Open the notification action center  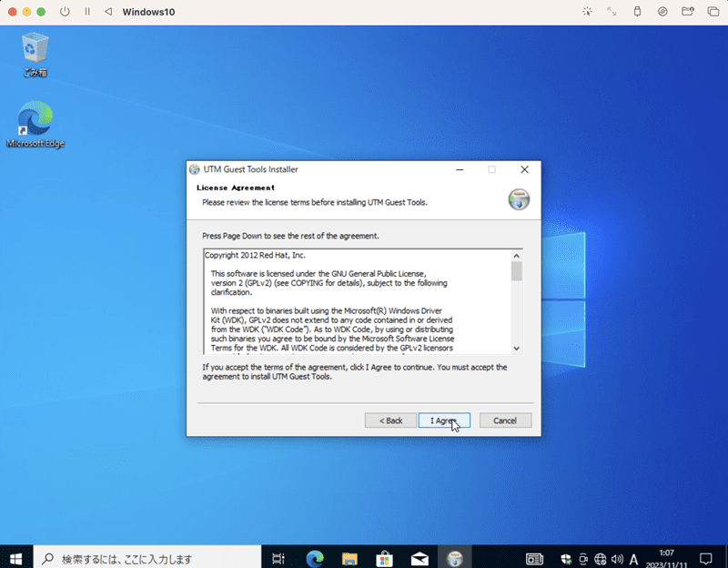(706, 559)
